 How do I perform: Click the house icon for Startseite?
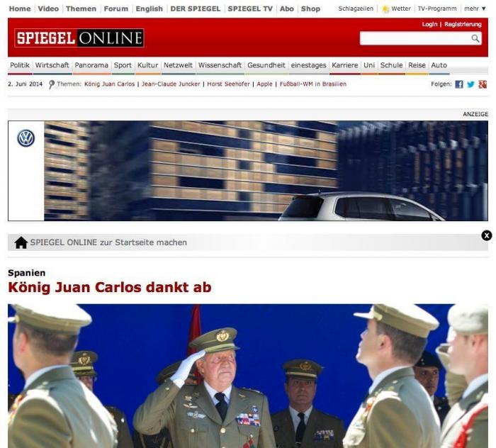[x=21, y=242]
